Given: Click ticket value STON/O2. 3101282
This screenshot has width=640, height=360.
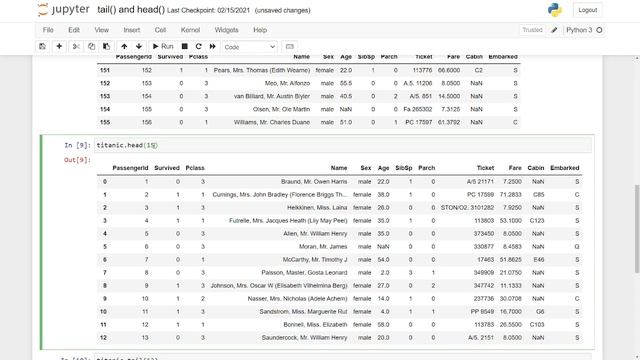Looking at the screenshot, I should pos(467,208).
